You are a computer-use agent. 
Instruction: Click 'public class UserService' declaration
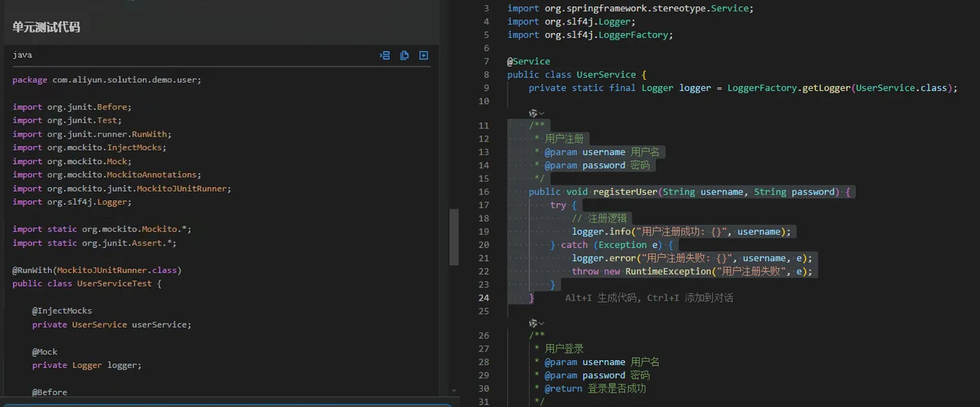(577, 74)
